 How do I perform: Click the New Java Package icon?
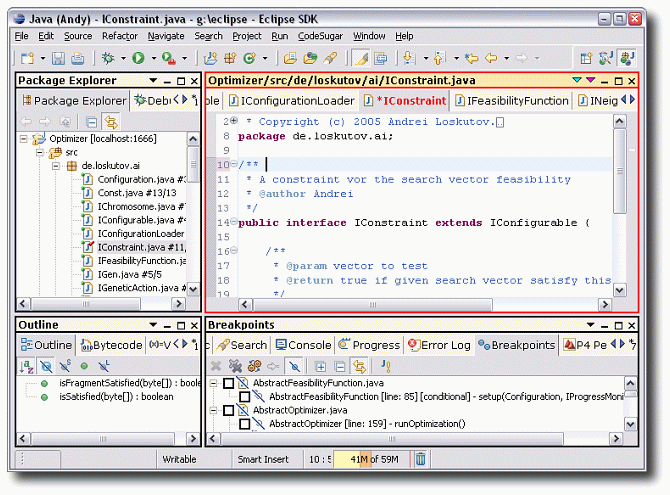[x=230, y=58]
